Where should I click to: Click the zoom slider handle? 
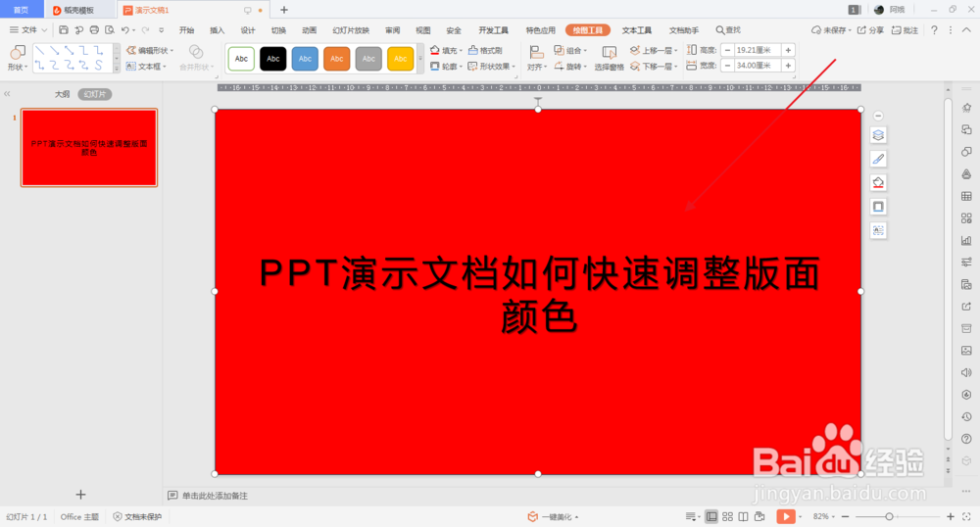click(x=889, y=516)
